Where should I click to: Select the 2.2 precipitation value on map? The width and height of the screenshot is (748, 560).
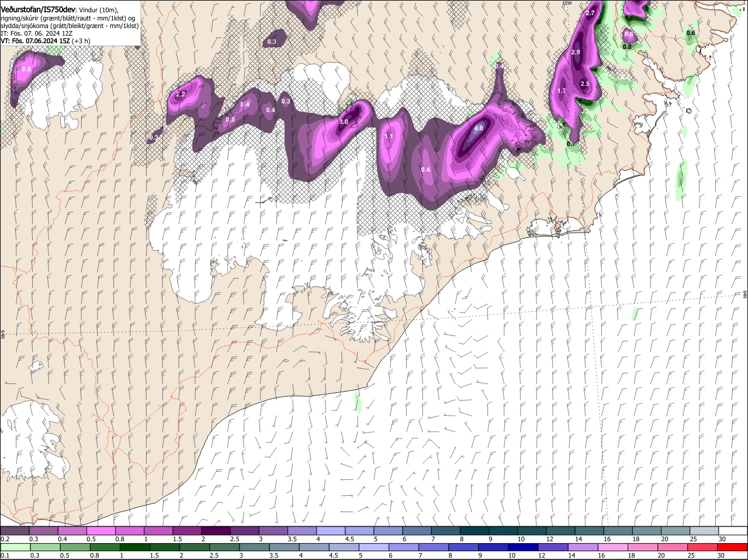pos(181,94)
